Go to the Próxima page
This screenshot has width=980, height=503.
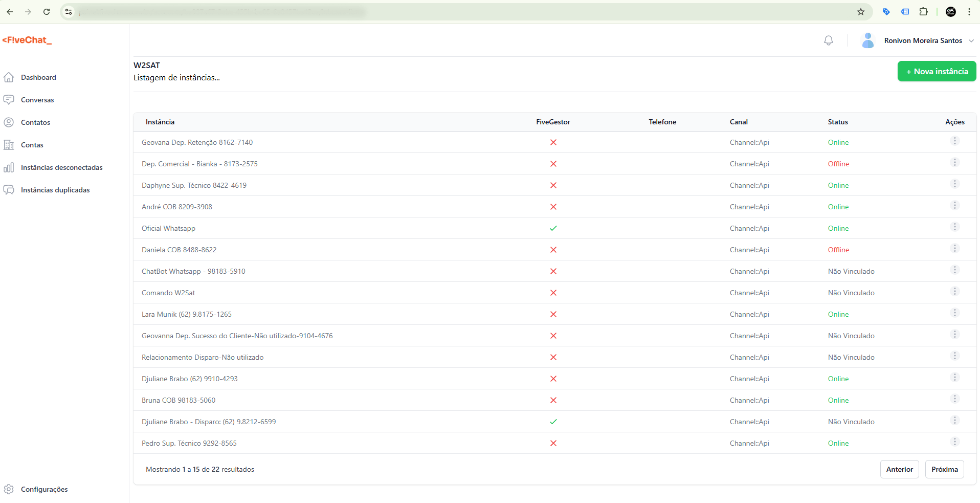(x=944, y=469)
